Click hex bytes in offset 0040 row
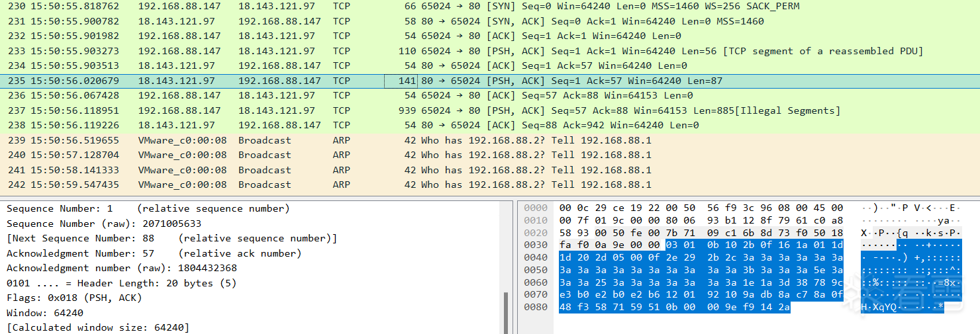The image size is (980, 334). (701, 258)
